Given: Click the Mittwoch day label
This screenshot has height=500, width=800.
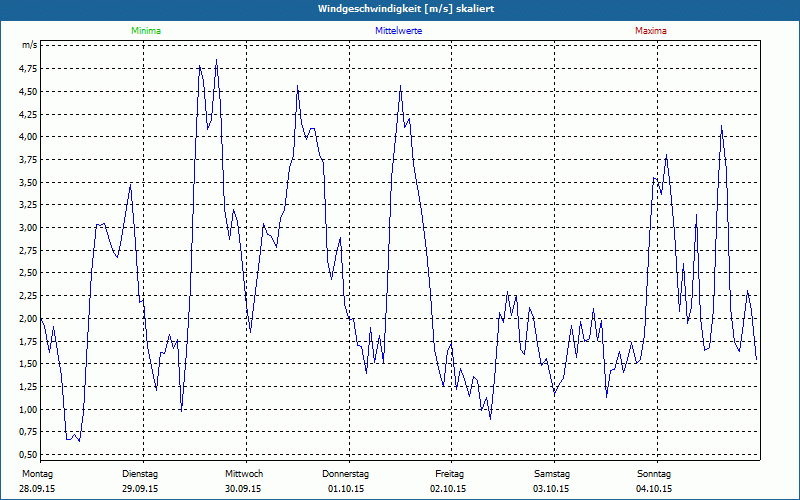Looking at the screenshot, I should pyautogui.click(x=244, y=474).
